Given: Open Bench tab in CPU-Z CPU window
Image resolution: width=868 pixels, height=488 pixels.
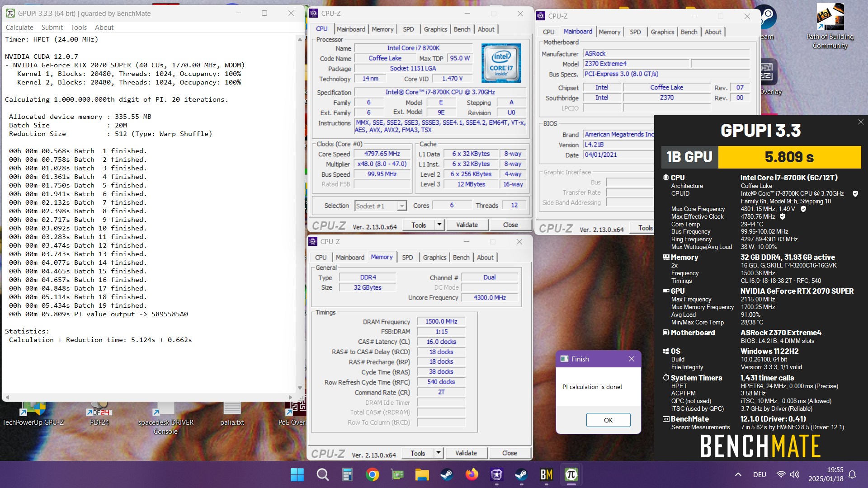Looking at the screenshot, I should (462, 29).
